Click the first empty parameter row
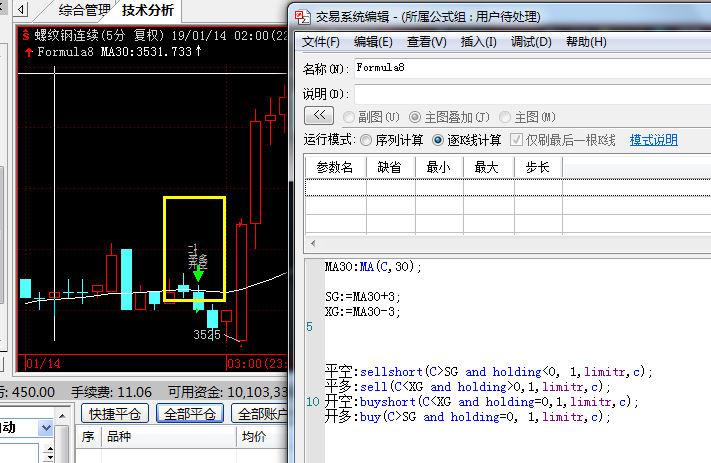The image size is (711, 463). [508, 187]
